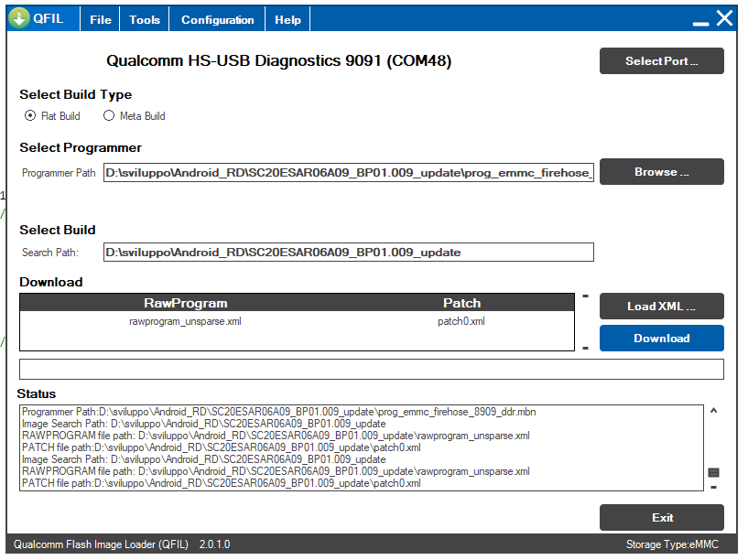
Task: Browse for a programmer file
Action: (x=661, y=172)
